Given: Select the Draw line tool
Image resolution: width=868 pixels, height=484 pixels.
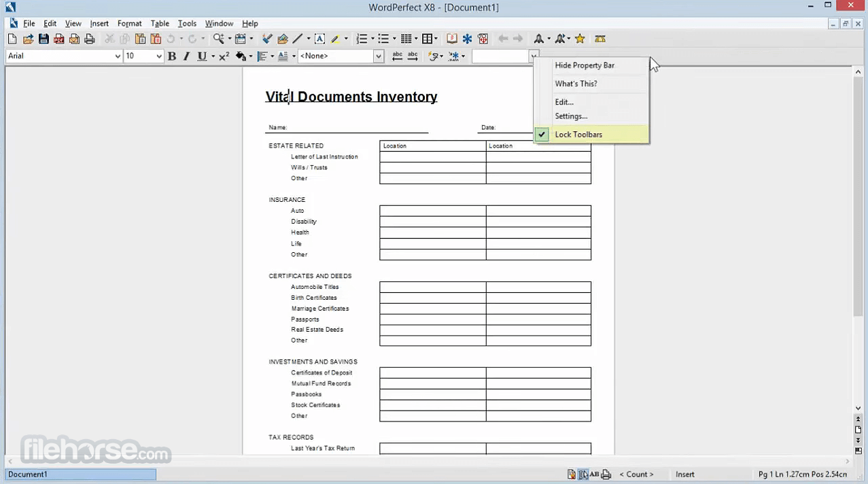Looking at the screenshot, I should point(298,39).
